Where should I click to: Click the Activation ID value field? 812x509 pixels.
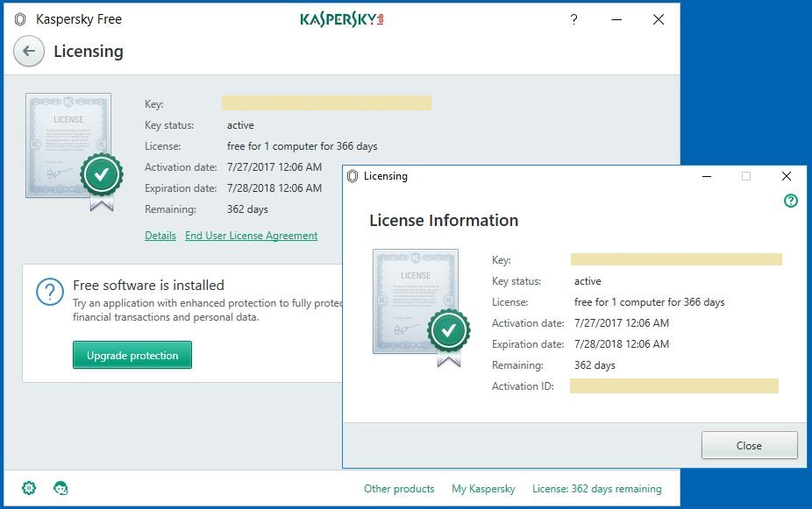[674, 385]
